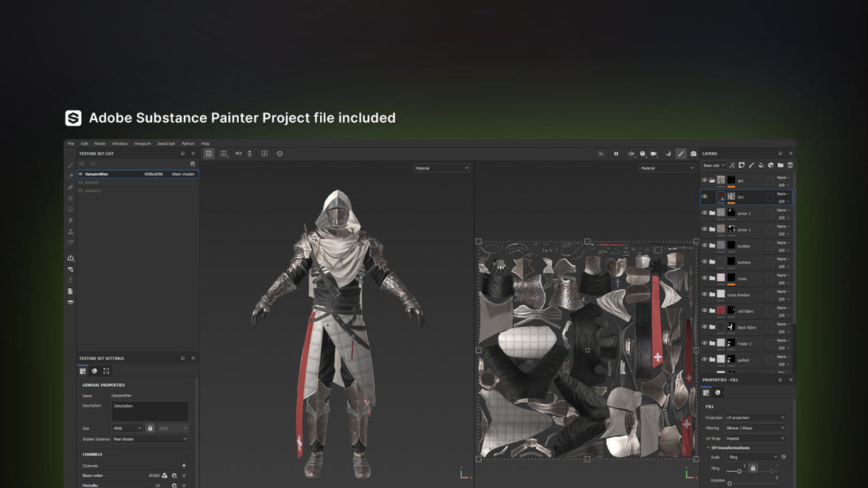Open the Window menu
Viewport: 868px width, 488px height.
(119, 143)
